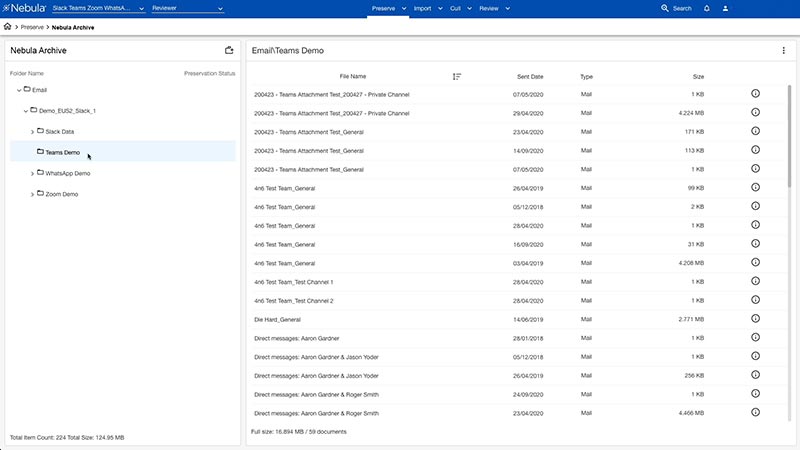Show info for 99 KB 4n6 Test Team file
Viewport: 800px width, 450px height.
pyautogui.click(x=756, y=187)
